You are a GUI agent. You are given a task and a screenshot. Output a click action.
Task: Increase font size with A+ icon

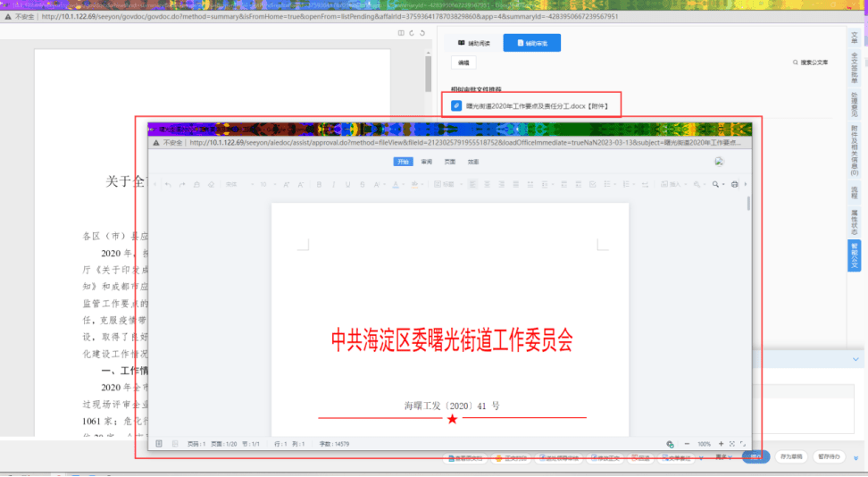(x=286, y=185)
